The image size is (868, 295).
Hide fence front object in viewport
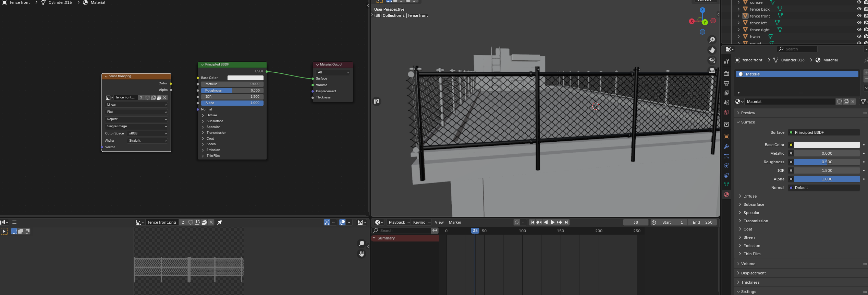pos(859,16)
